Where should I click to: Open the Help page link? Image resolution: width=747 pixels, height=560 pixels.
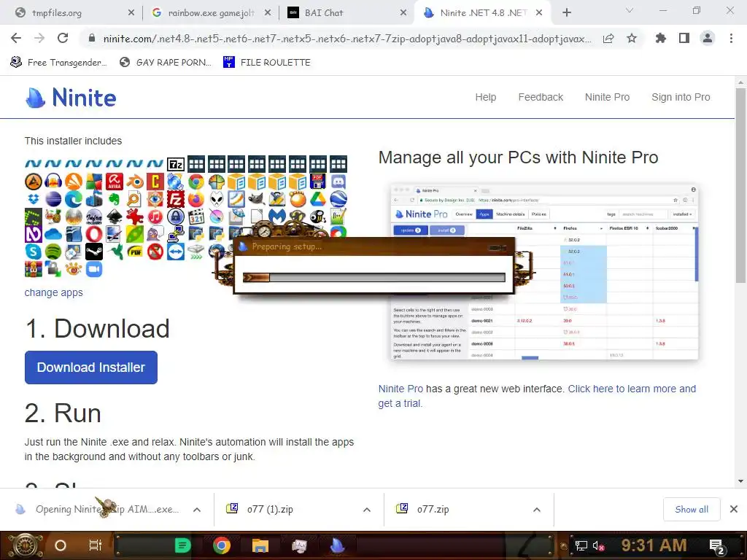(x=485, y=97)
